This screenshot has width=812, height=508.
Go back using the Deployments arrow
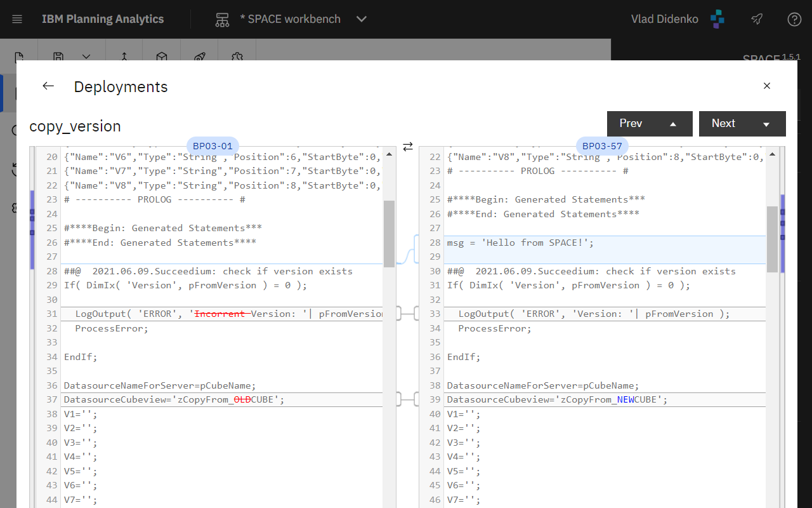48,86
